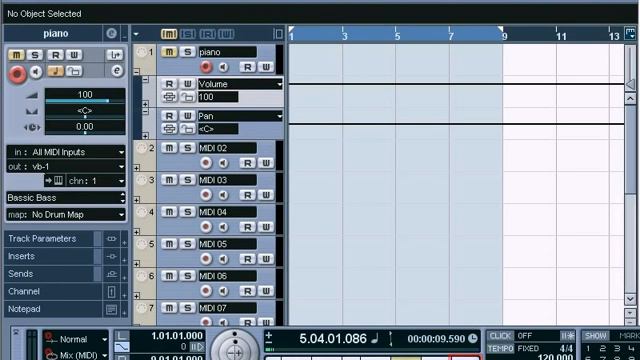Screen dimensions: 640x360
Task: Click the MIDI channel keyboard icon
Action: [58, 180]
